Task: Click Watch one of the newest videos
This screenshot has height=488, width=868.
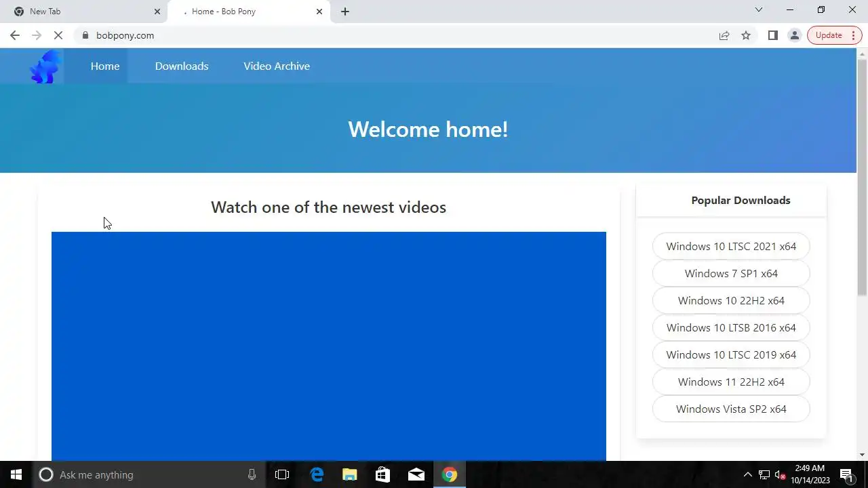Action: tap(328, 207)
